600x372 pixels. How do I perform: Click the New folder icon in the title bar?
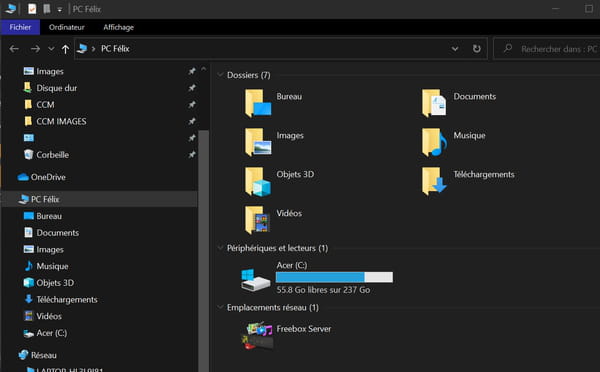[x=47, y=9]
